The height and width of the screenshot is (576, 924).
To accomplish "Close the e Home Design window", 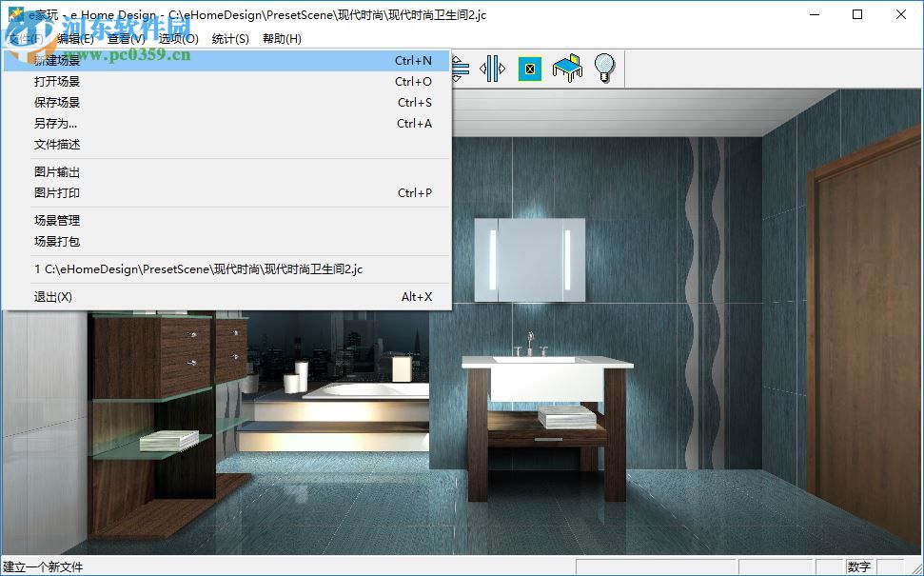I will click(x=901, y=14).
